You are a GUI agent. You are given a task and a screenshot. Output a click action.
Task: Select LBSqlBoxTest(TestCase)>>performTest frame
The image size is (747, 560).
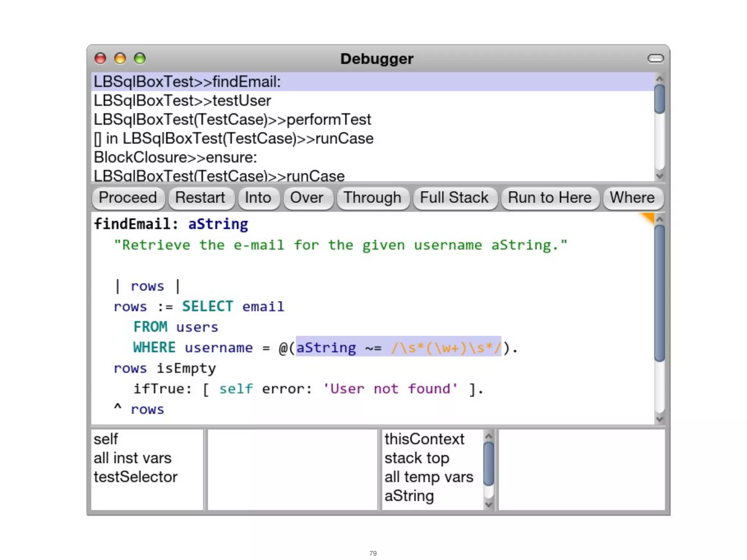[232, 120]
